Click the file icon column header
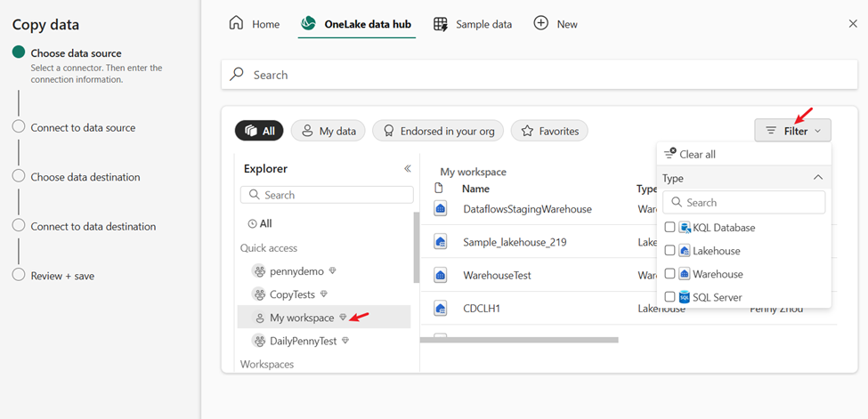Viewport: 868px width, 419px height. pyautogui.click(x=439, y=189)
